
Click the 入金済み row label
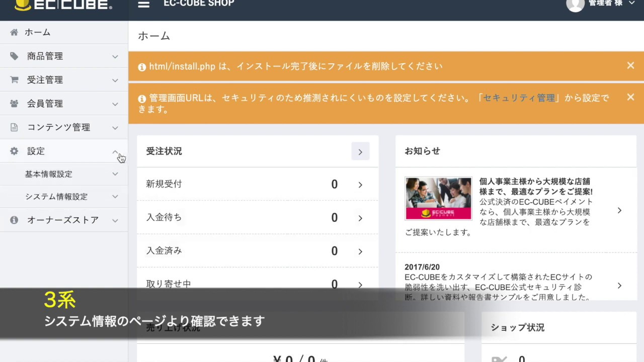(x=164, y=250)
